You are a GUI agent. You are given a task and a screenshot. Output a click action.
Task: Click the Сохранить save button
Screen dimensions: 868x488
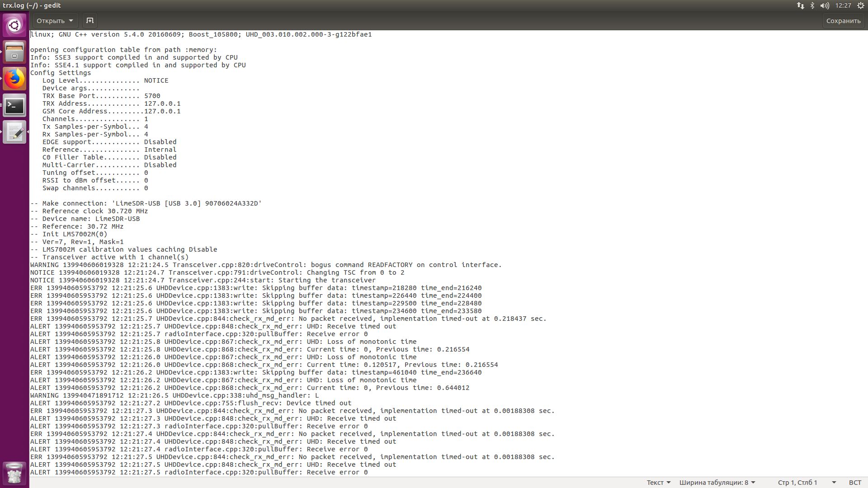(x=843, y=21)
